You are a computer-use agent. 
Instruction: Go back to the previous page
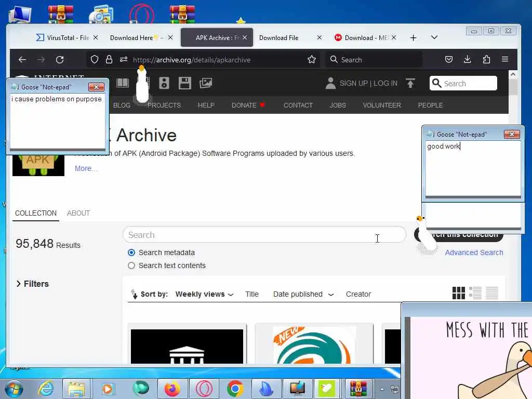[22, 60]
